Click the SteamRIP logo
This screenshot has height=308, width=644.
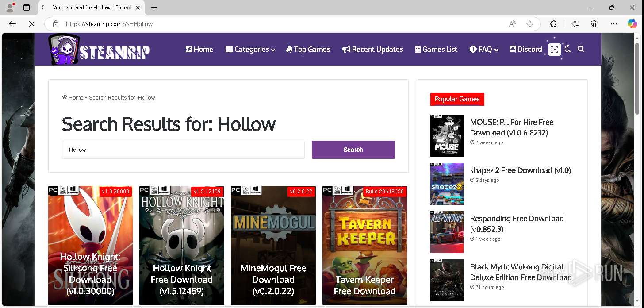pyautogui.click(x=99, y=50)
